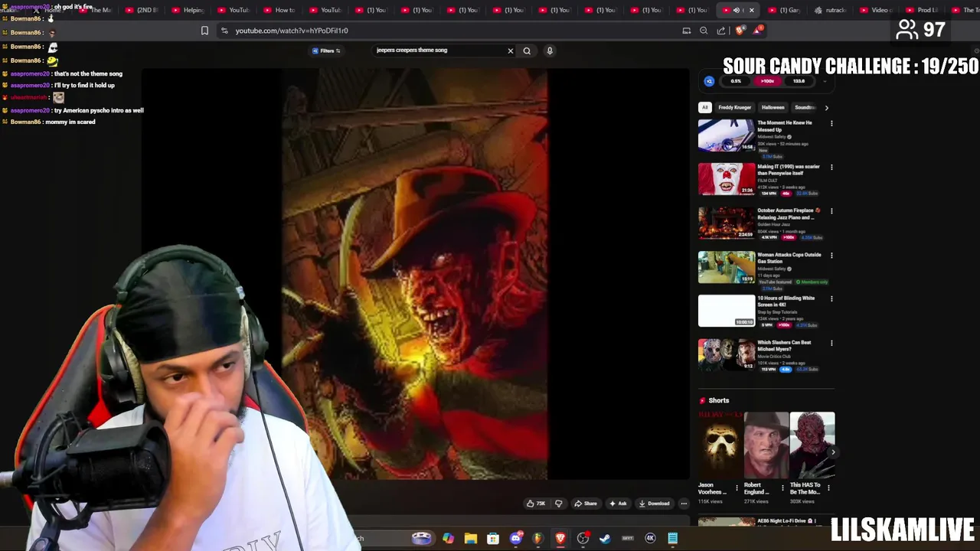Expand the vidIQ stats panel chevron

pyautogui.click(x=825, y=81)
